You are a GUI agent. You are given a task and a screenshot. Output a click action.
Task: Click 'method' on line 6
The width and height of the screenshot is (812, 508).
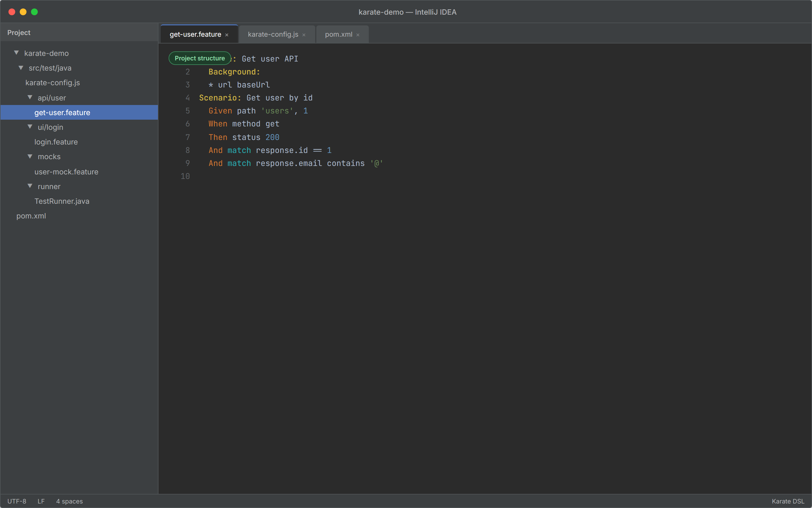(x=246, y=124)
